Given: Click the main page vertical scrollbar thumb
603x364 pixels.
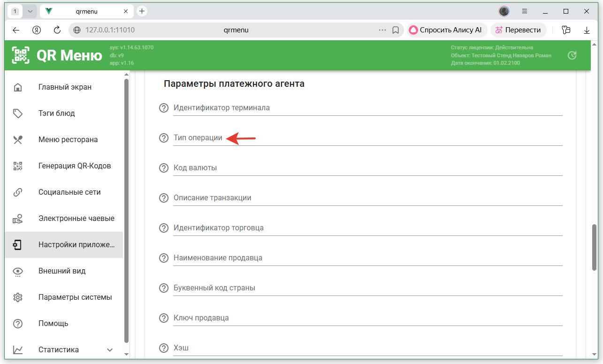Looking at the screenshot, I should tap(594, 247).
